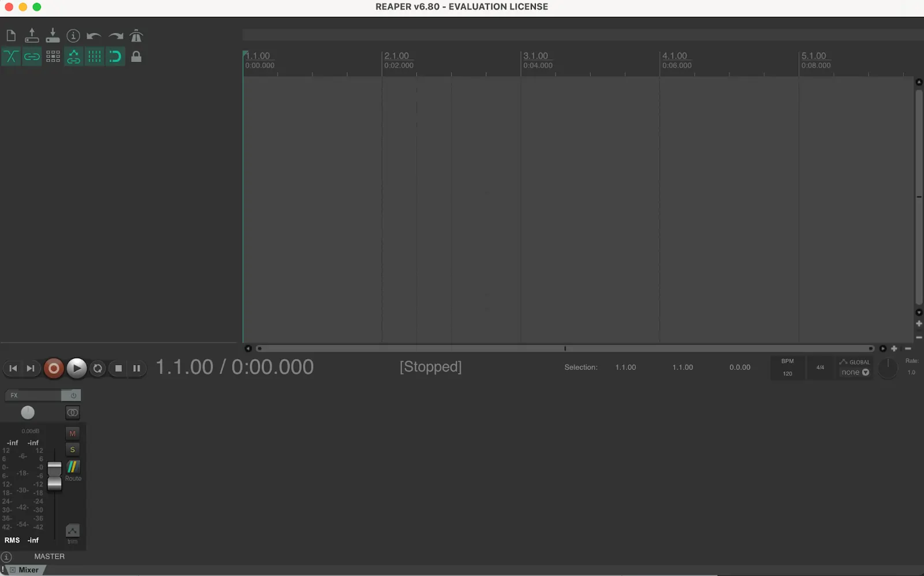924x576 pixels.
Task: Toggle snapping with the magnet icon
Action: (115, 56)
